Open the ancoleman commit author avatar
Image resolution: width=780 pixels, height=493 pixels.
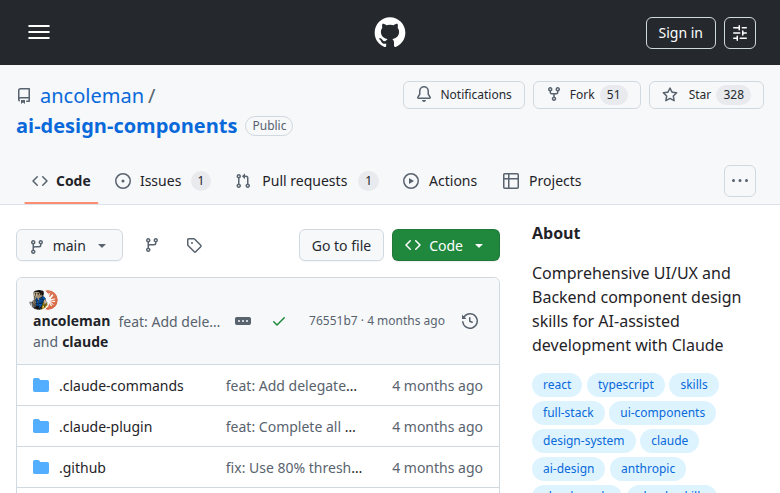(39, 300)
